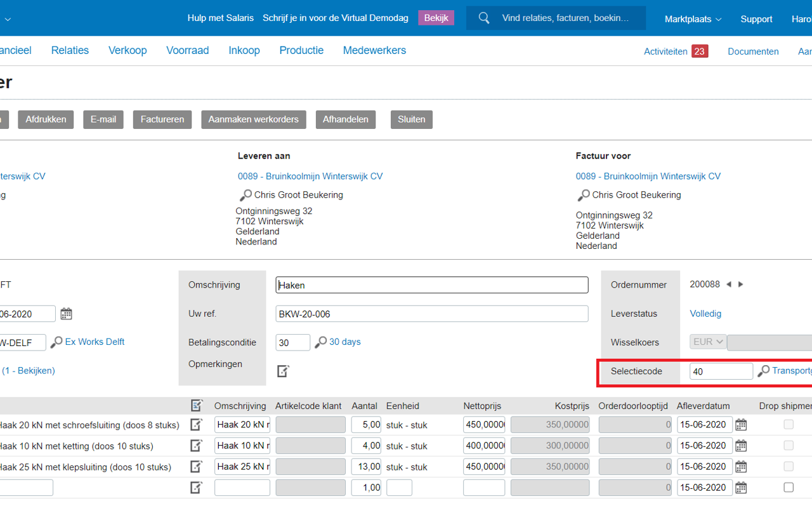Click the Ex Works Delft link
Image resolution: width=812 pixels, height=508 pixels.
(95, 342)
